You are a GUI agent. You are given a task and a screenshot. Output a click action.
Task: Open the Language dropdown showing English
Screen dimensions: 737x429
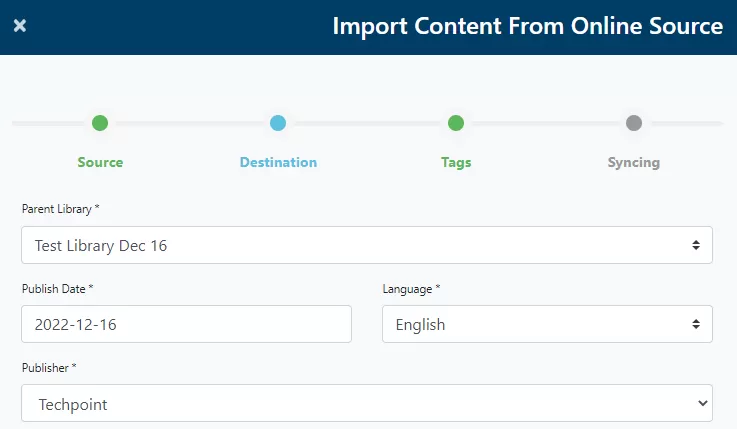click(547, 324)
